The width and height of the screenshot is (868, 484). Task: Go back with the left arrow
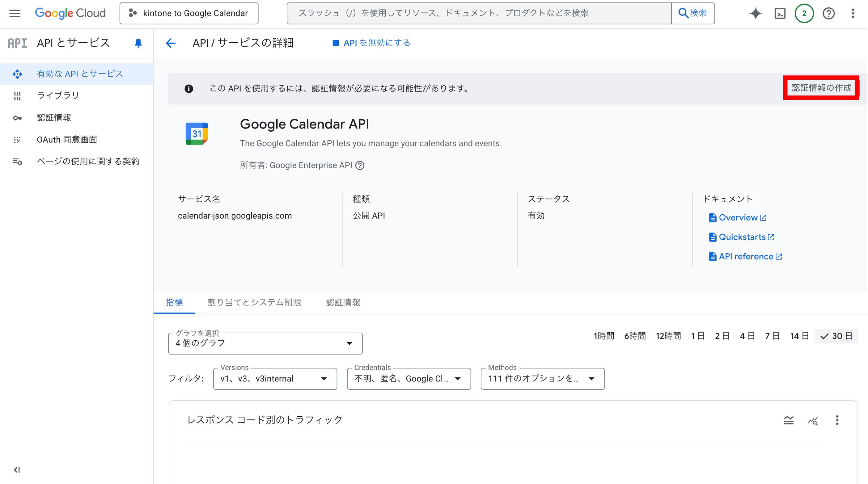(171, 43)
